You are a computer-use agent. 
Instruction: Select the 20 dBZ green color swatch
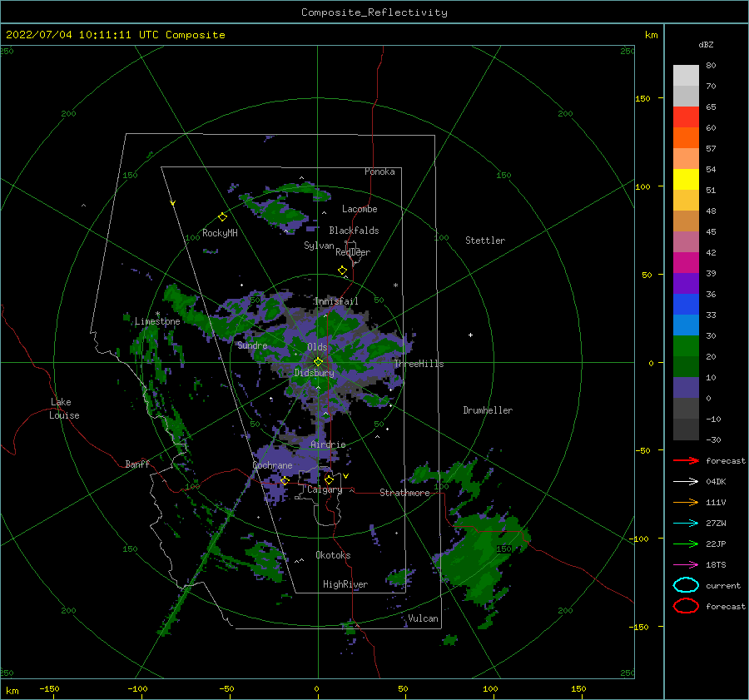click(x=686, y=346)
